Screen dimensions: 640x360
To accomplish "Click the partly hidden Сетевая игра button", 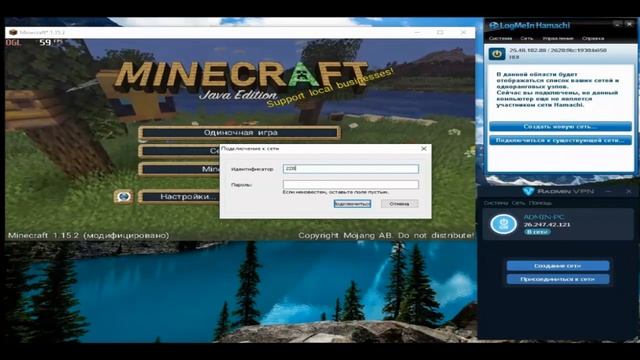I will (180, 151).
